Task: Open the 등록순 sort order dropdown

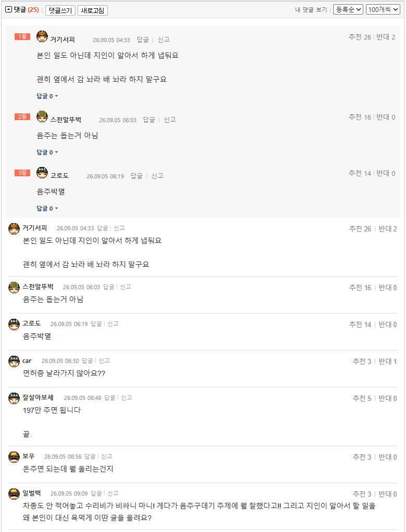Action: (348, 9)
